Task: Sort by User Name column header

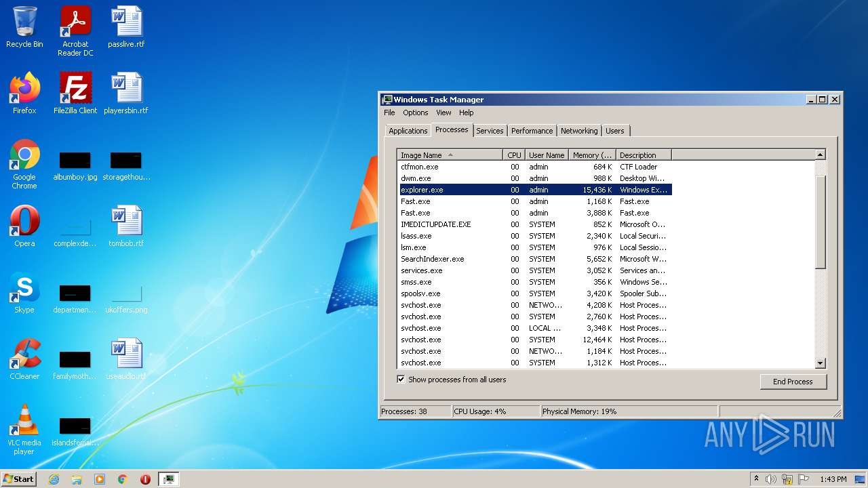Action: tap(547, 155)
